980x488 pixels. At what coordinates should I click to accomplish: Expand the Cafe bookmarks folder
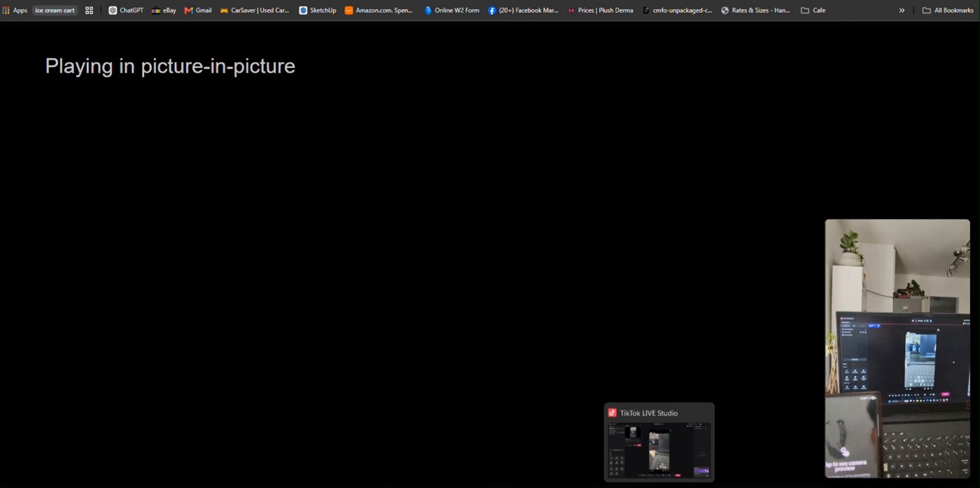[813, 11]
